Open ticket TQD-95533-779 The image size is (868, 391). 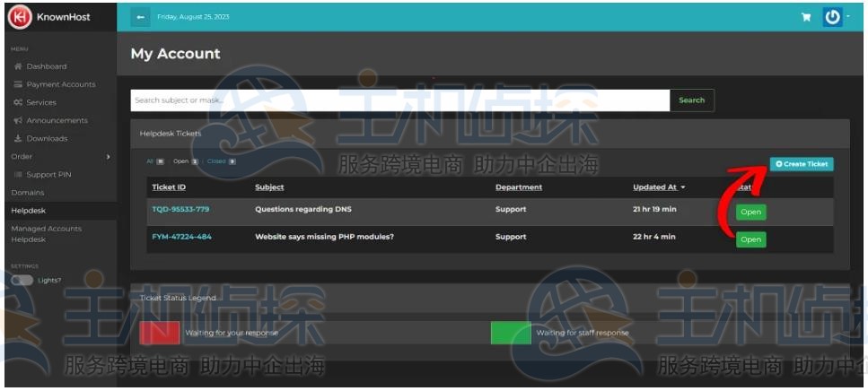(x=180, y=210)
